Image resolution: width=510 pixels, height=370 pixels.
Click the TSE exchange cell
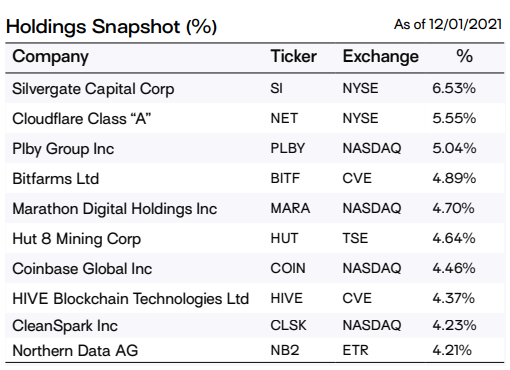tap(355, 238)
